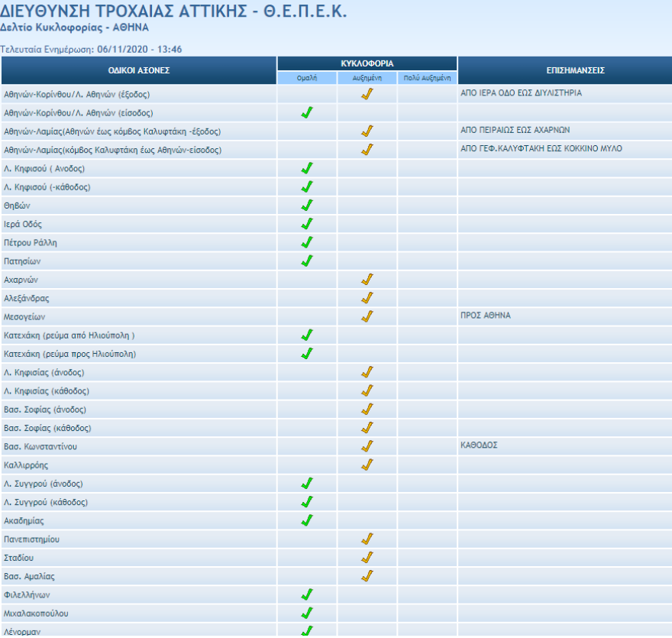Select the Ομαλή traffic column header
The image size is (672, 638).
pyautogui.click(x=306, y=78)
